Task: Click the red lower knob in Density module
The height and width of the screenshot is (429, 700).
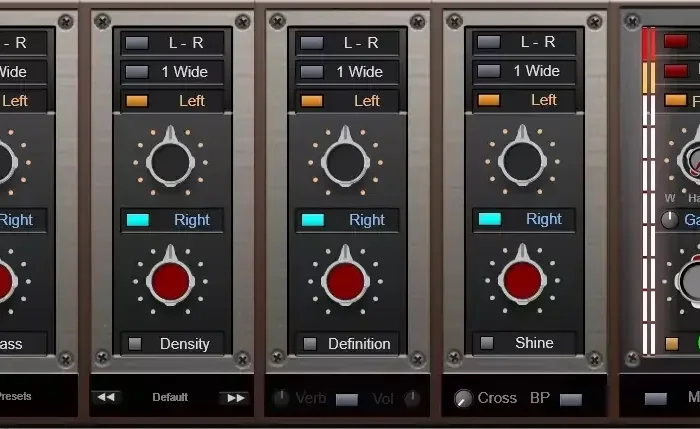Action: [170, 281]
